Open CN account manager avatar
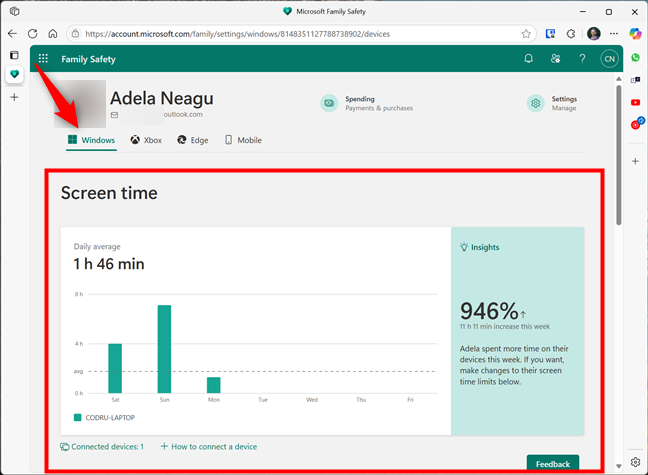 [x=609, y=59]
